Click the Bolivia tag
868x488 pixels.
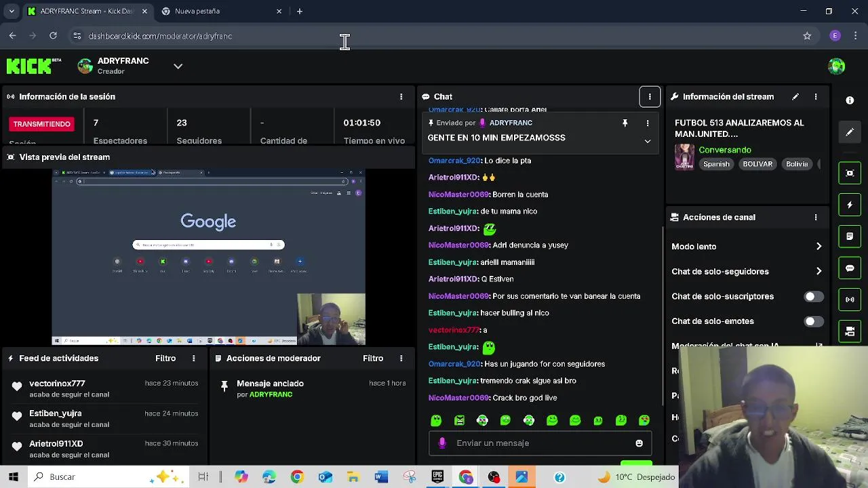(797, 164)
